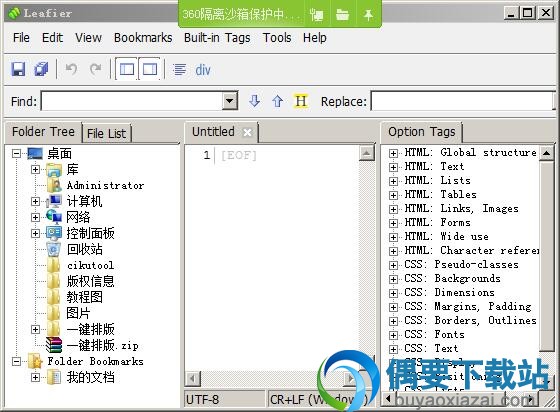Open the Tools menu

(x=277, y=37)
